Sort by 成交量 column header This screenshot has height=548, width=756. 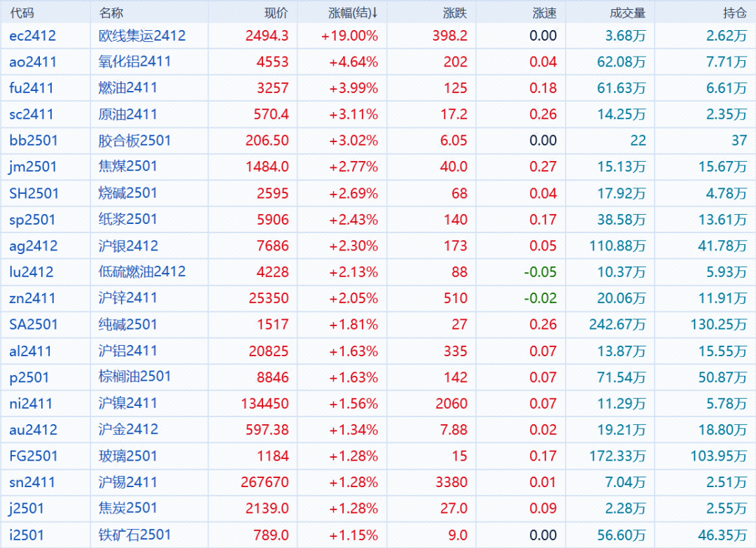[x=627, y=13]
